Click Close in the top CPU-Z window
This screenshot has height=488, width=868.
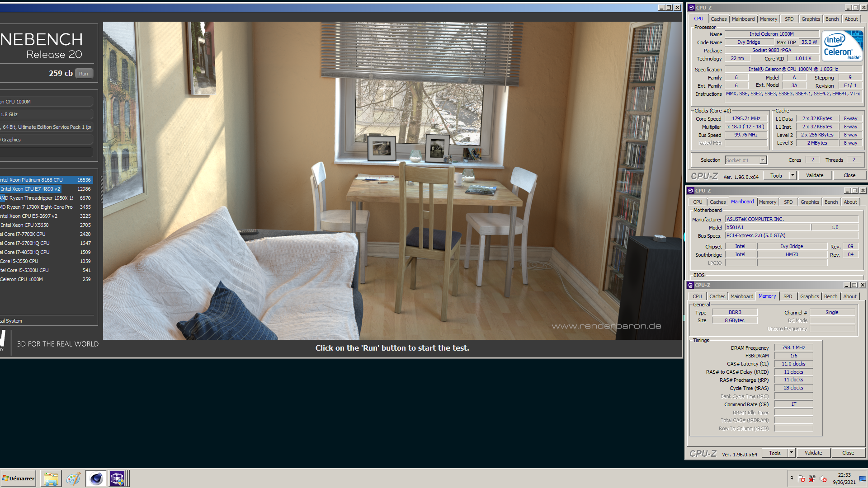click(x=849, y=175)
